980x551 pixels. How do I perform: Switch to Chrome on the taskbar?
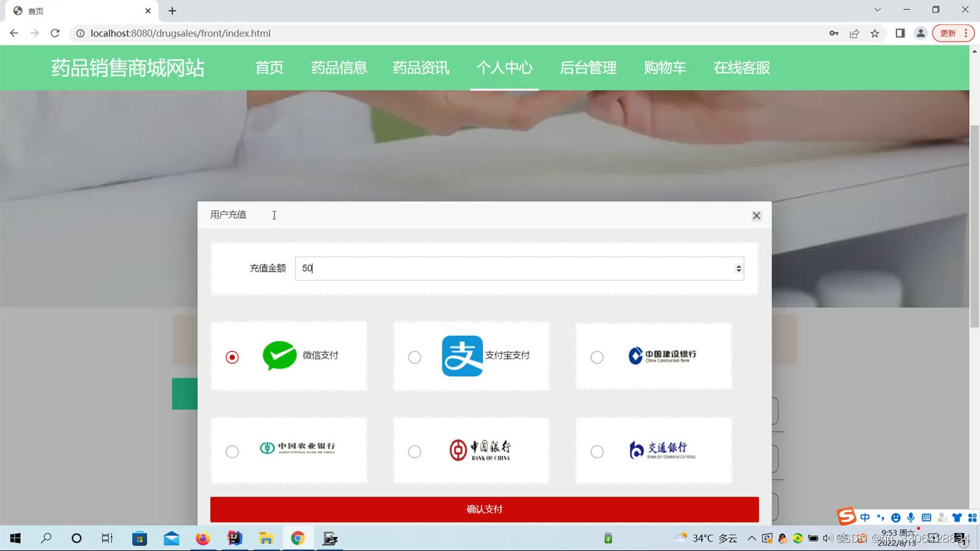click(298, 538)
